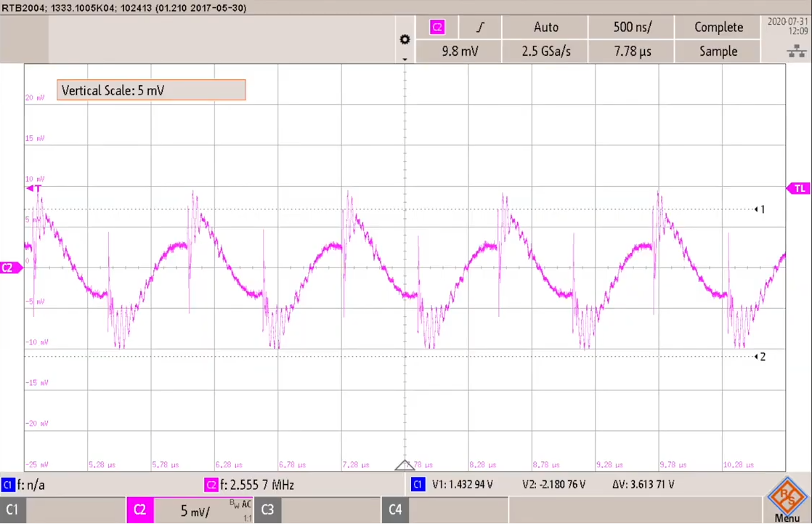Click the ΔV: 3.613 71 V readout
The image size is (812, 524).
tap(643, 485)
